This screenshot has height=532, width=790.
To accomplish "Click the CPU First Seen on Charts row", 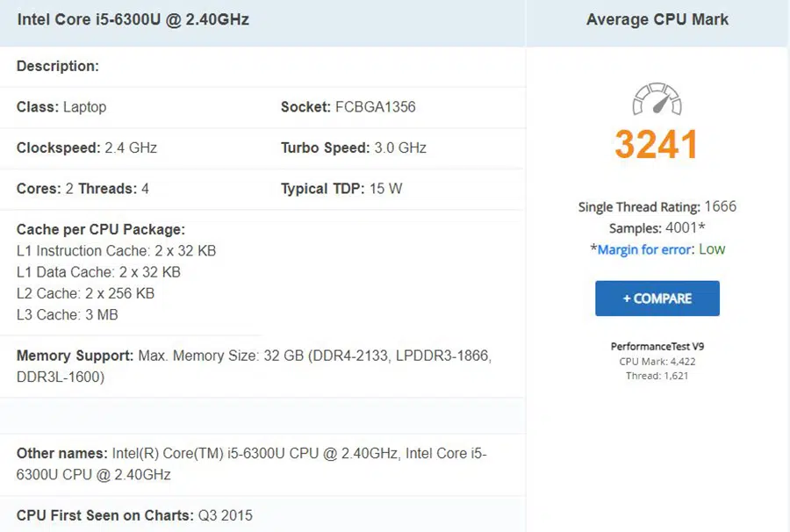I will [134, 515].
